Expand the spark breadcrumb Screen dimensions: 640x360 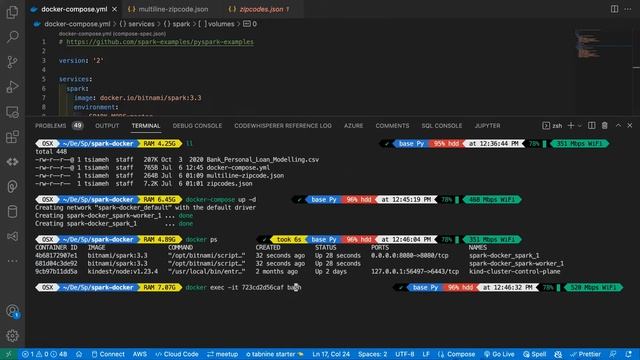point(177,24)
